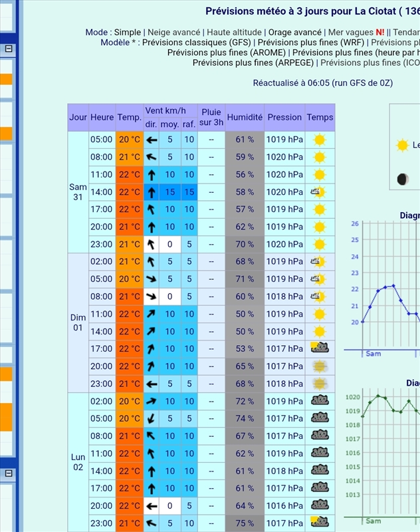Collapse the lower sidebar section minus box
The image size is (420, 532).
9,473
